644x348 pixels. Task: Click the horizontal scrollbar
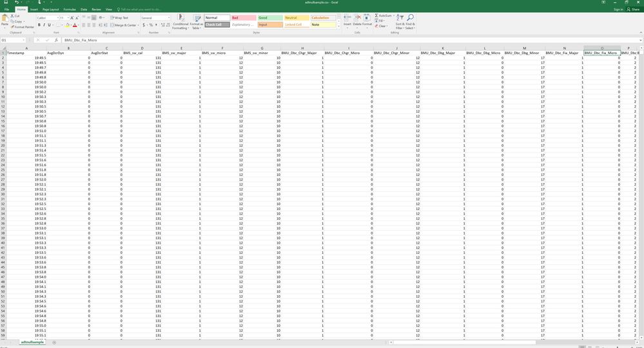point(464,342)
